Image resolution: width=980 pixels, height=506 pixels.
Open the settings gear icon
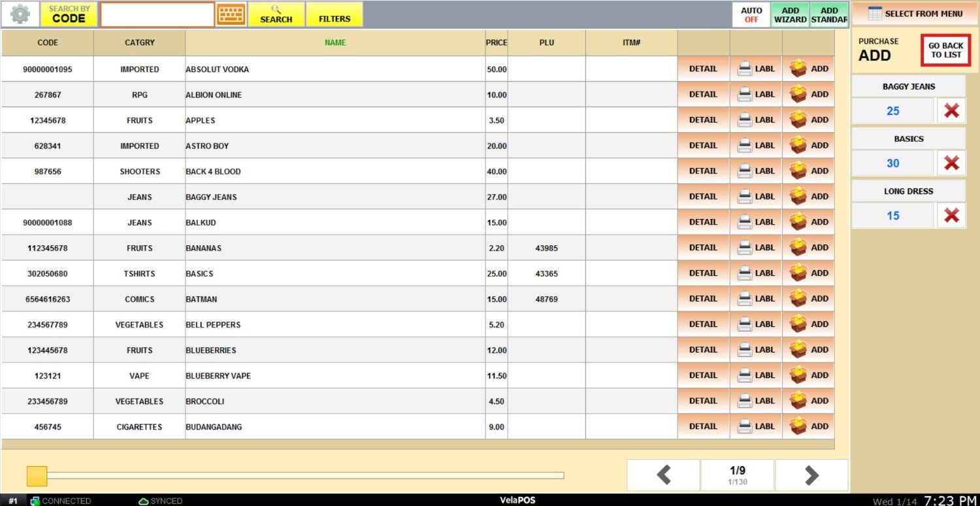click(20, 14)
